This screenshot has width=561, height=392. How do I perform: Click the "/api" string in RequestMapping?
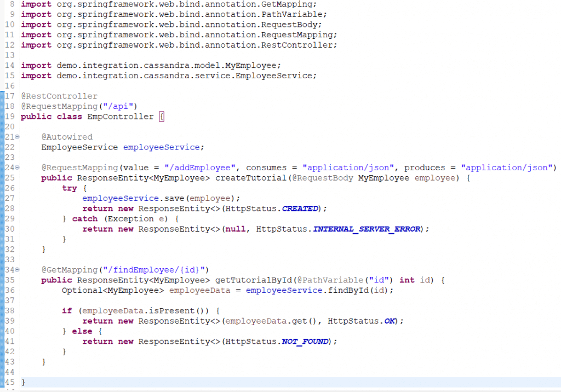tap(118, 106)
